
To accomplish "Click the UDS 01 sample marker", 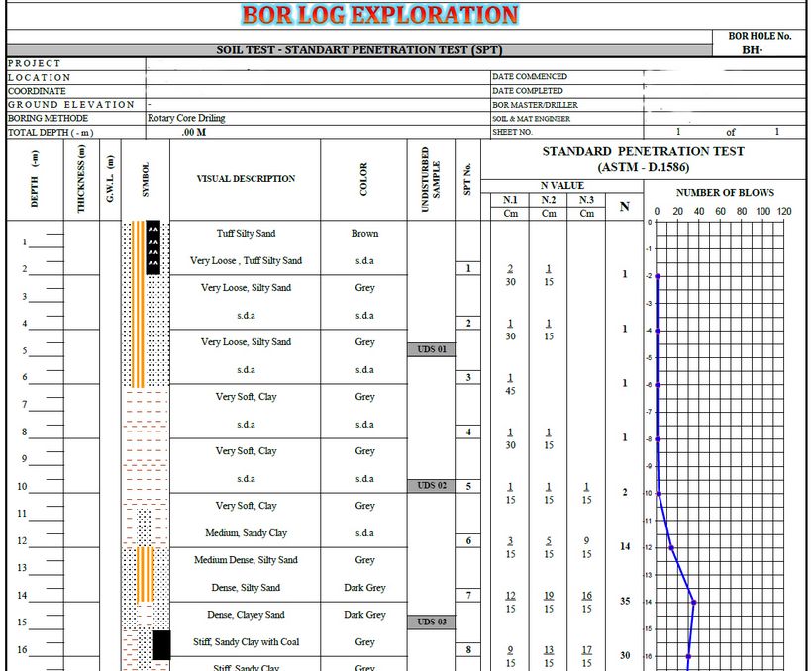I will pos(432,350).
